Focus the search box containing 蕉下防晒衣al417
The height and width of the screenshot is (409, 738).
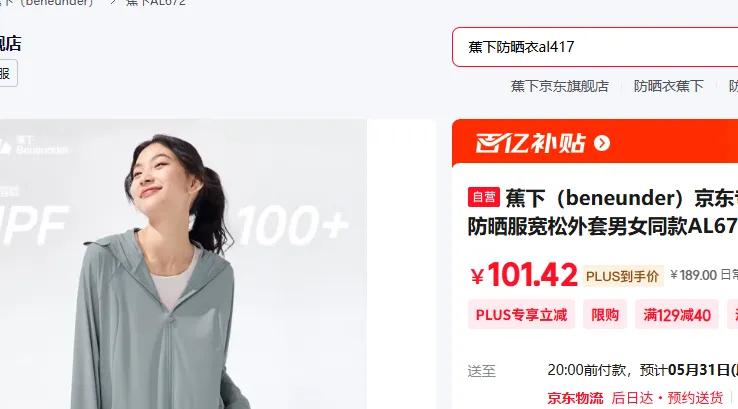595,47
